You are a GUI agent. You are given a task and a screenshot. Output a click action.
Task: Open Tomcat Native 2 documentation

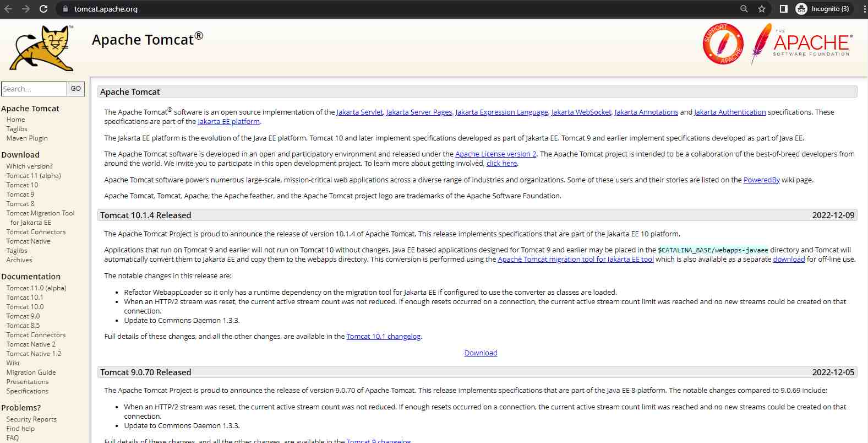(x=31, y=344)
